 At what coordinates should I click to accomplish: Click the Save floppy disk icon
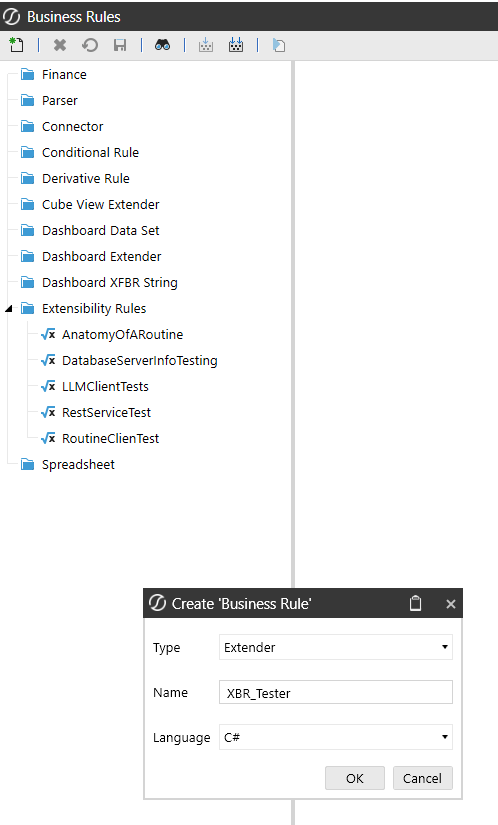120,45
